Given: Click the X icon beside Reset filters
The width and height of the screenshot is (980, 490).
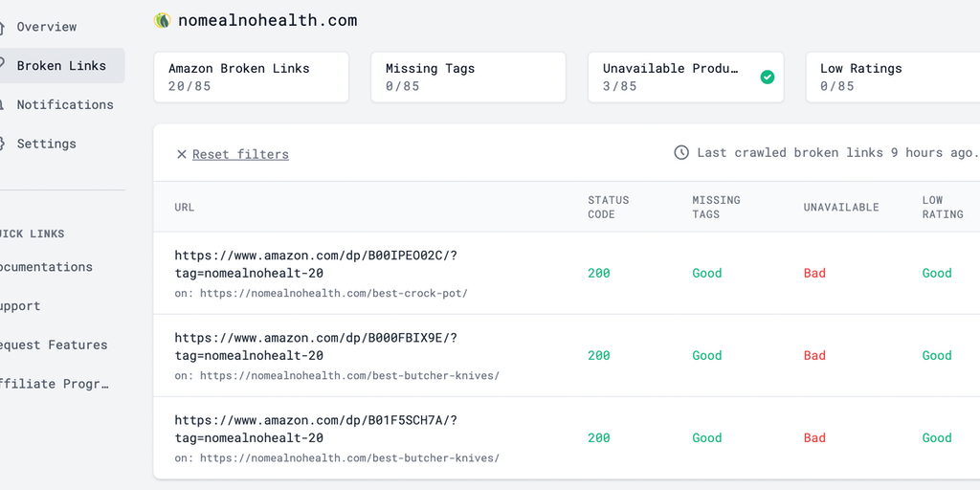Looking at the screenshot, I should 181,154.
